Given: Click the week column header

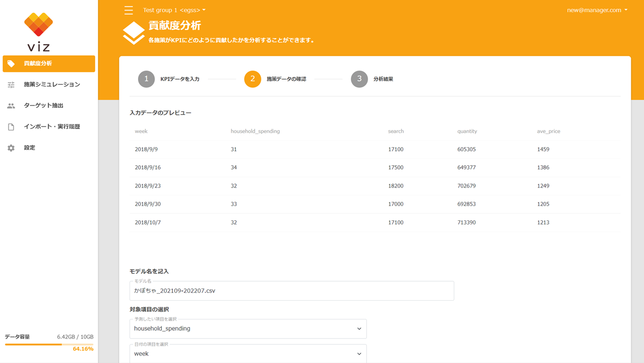Looking at the screenshot, I should coord(141,131).
